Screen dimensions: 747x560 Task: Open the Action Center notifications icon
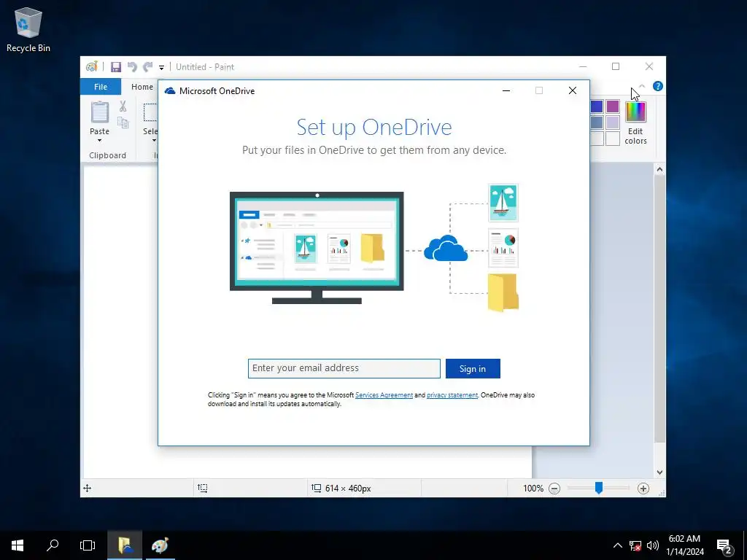tap(724, 545)
